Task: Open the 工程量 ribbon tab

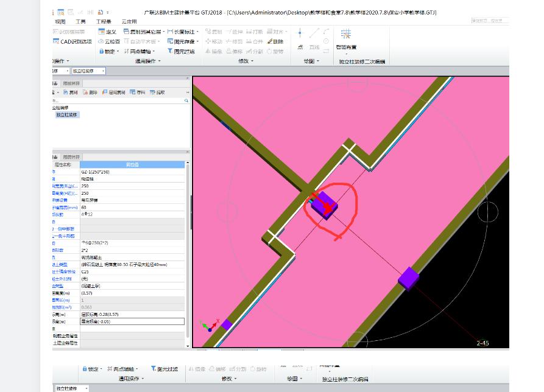Action: [104, 21]
